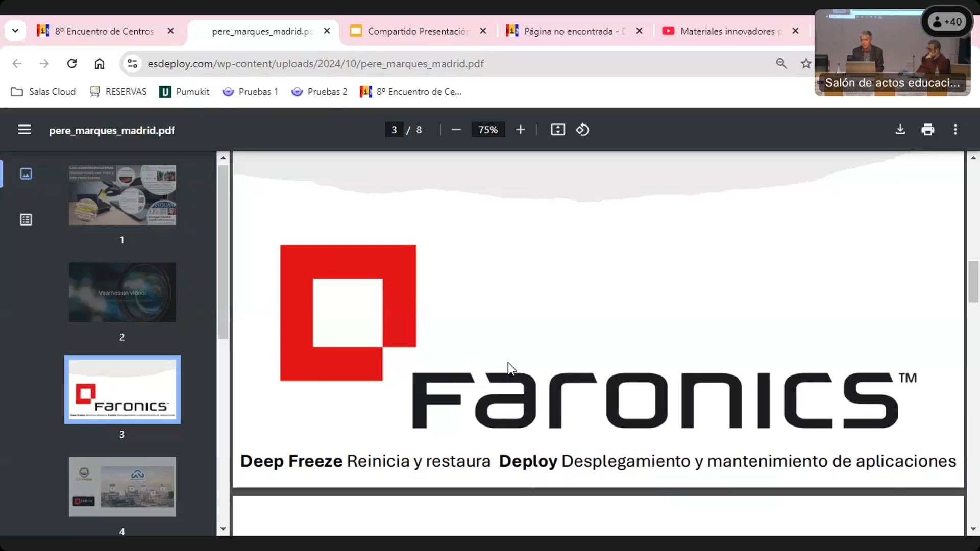Viewport: 980px width, 551px height.
Task: Select the pere_marques_madrid.pdf tab
Action: [x=262, y=31]
